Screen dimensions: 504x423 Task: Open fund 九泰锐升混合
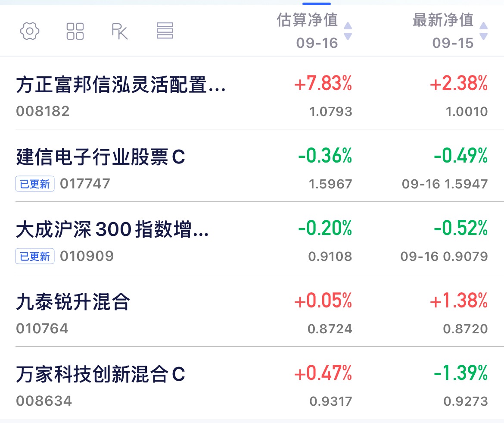pyautogui.click(x=73, y=302)
